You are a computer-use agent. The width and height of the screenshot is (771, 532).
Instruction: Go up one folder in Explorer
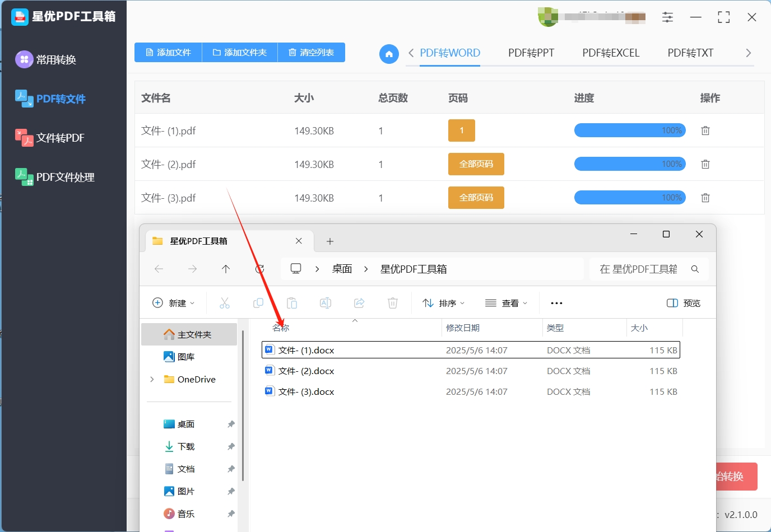226,269
